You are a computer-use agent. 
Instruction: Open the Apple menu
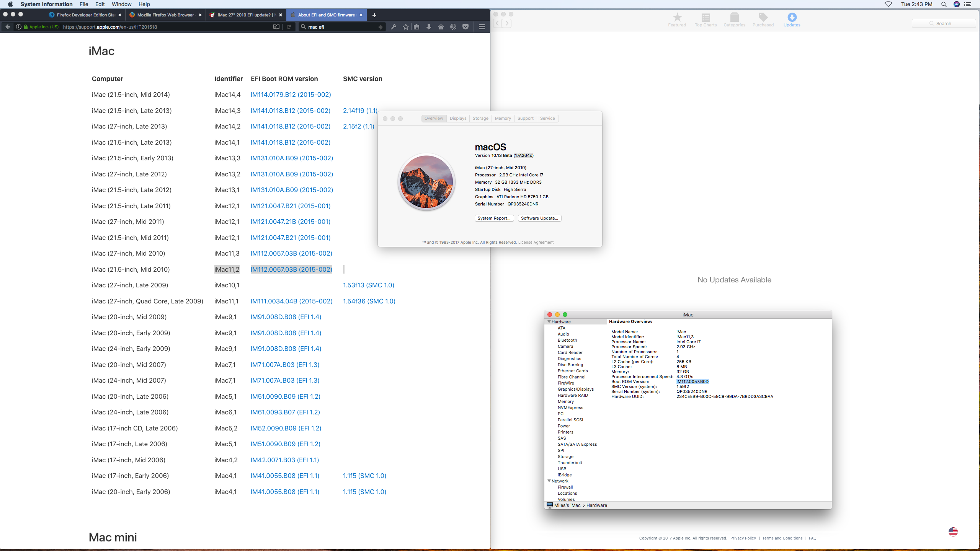[x=10, y=4]
